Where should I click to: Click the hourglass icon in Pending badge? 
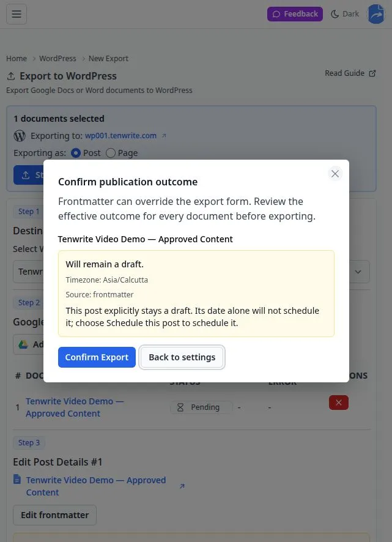(180, 407)
